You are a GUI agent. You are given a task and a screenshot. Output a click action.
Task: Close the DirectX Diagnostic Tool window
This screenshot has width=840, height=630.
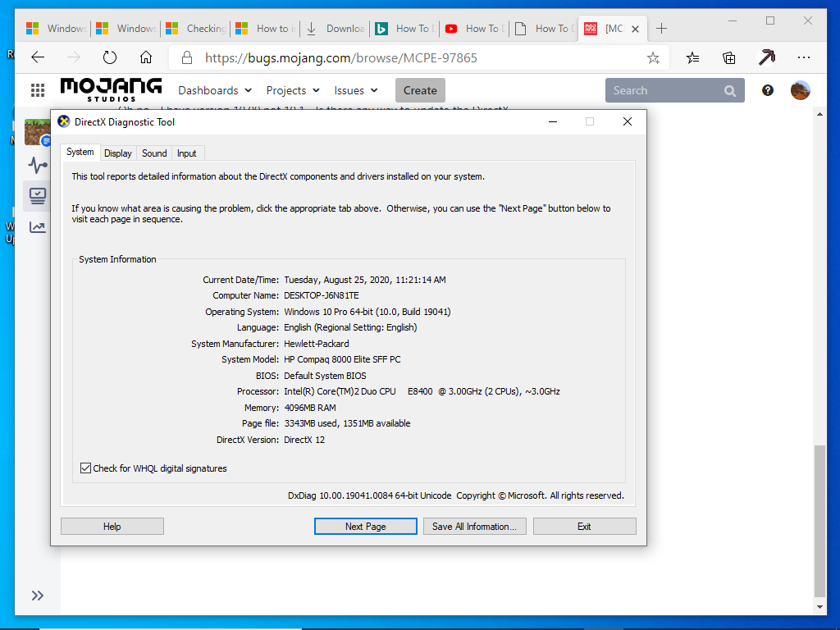pyautogui.click(x=628, y=122)
